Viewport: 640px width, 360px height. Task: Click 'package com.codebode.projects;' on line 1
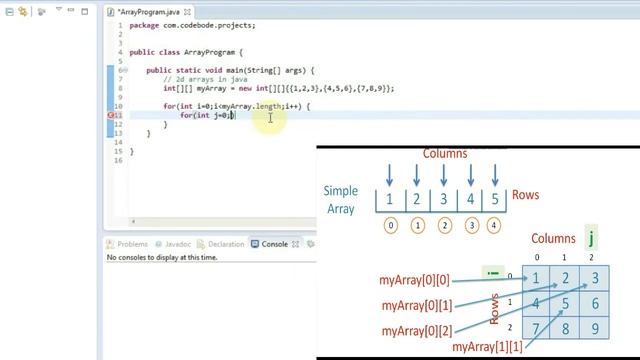(192, 25)
